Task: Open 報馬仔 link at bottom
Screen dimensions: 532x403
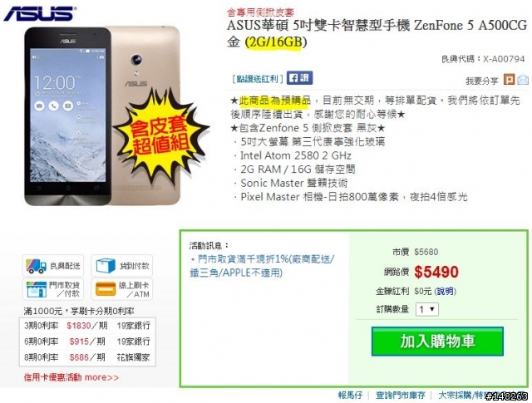Action: click(350, 396)
